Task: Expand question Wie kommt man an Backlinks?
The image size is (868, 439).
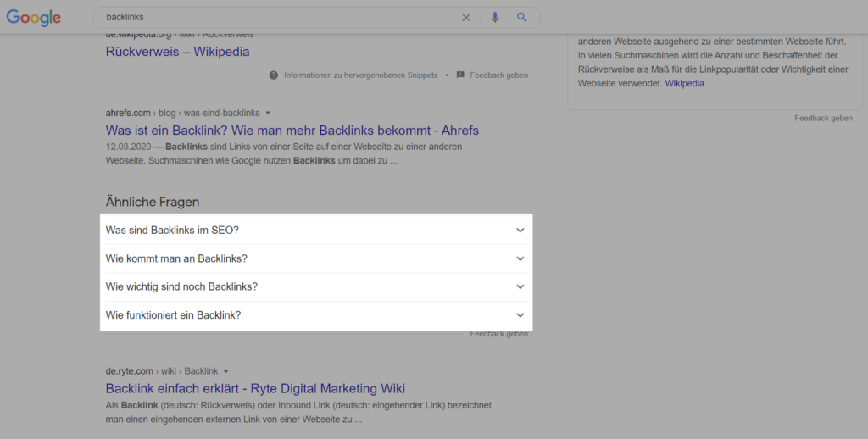Action: click(x=315, y=258)
